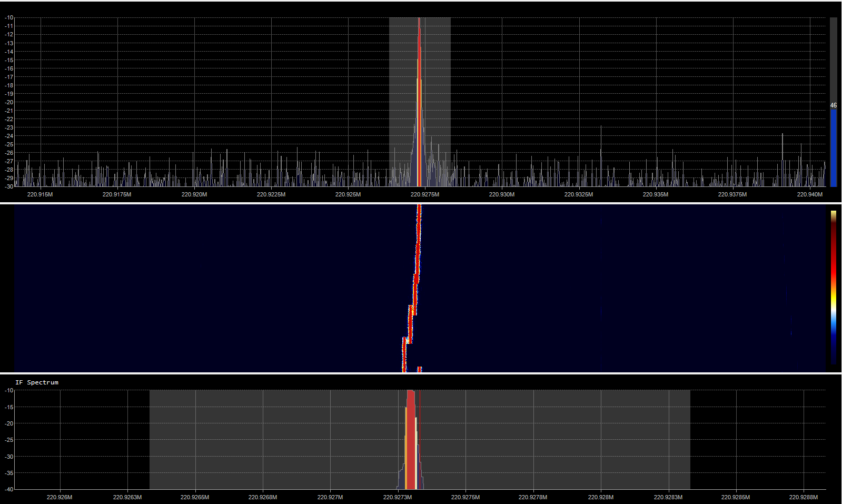Click the -35 dB label in IF Spectrum
Screen dimensions: 842x504
pyautogui.click(x=9, y=473)
